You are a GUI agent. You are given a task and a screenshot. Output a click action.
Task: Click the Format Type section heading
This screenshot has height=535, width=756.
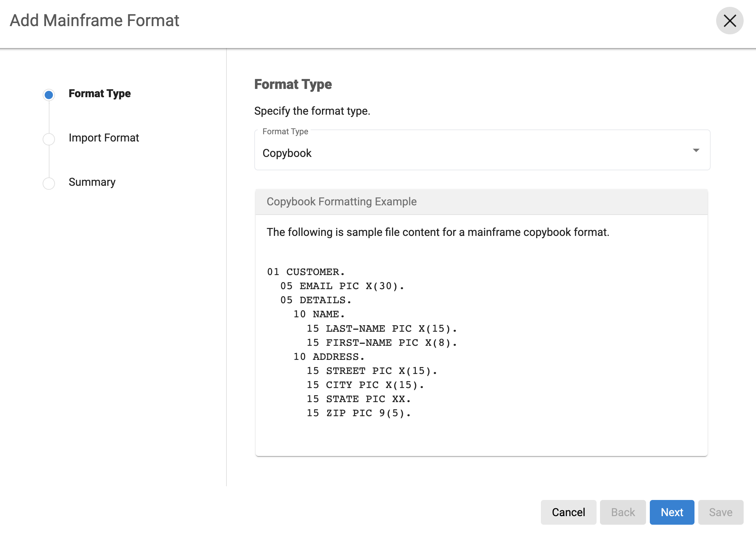tap(293, 84)
